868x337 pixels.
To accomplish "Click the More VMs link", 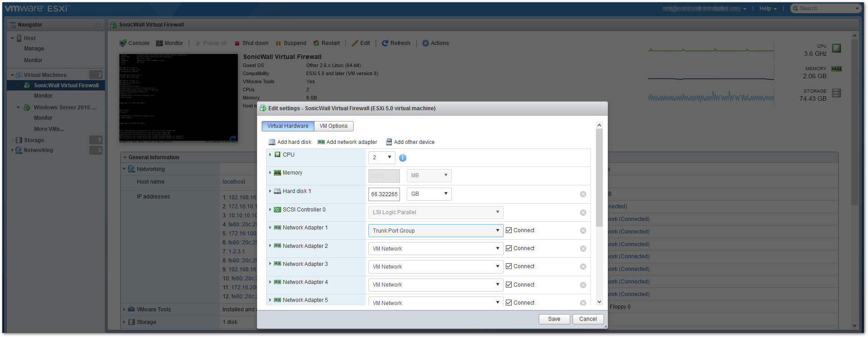I will click(x=49, y=129).
